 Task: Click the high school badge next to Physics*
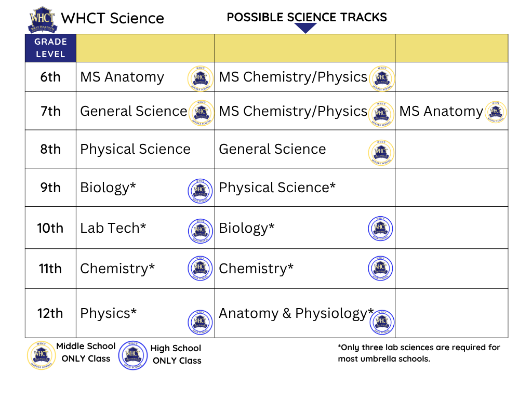pos(200,322)
